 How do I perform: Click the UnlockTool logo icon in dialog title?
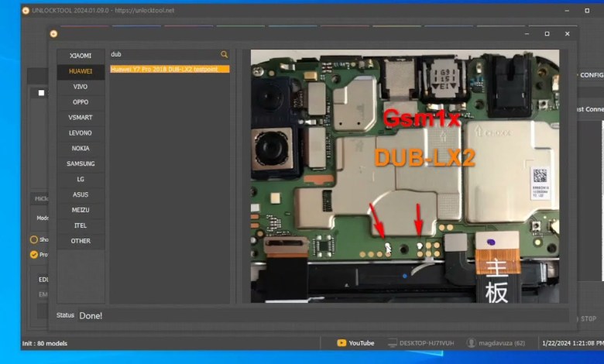point(53,34)
